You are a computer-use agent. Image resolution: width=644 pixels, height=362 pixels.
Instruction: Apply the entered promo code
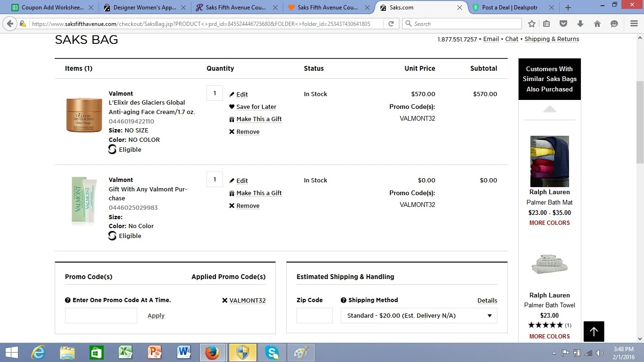point(156,316)
